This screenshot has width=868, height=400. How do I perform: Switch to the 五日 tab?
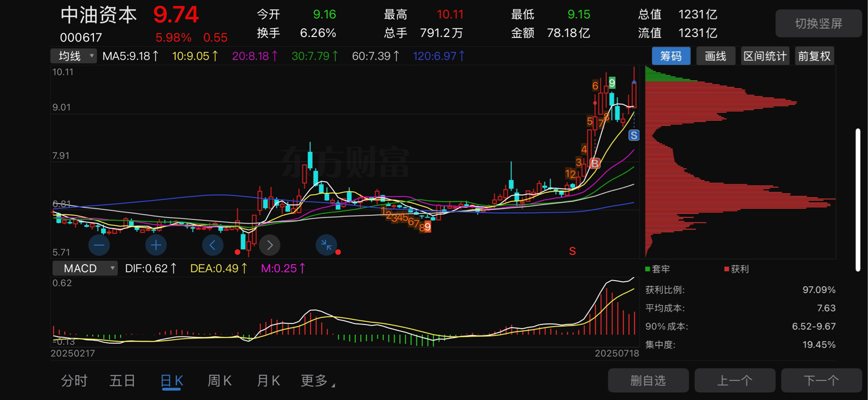(123, 381)
